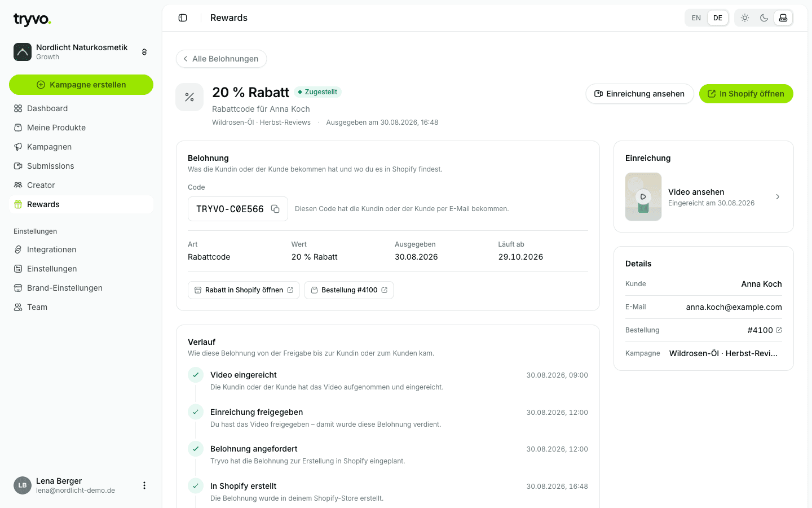Image resolution: width=812 pixels, height=508 pixels.
Task: Open Video ansehen chevron arrow
Action: 778,197
